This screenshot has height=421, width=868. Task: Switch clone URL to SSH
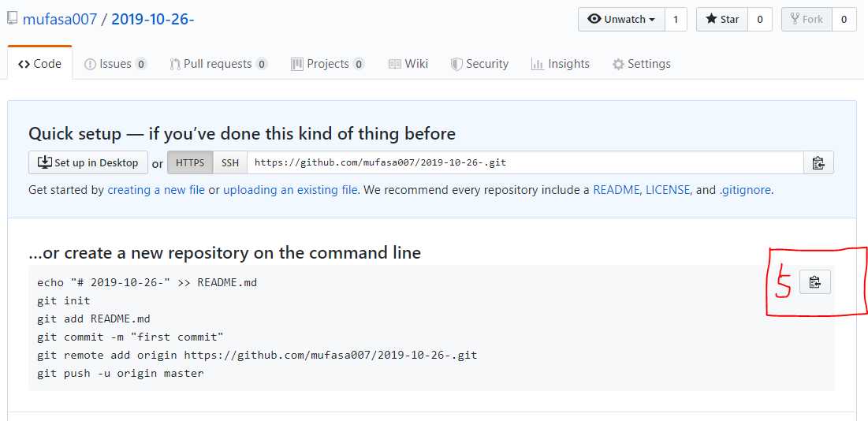click(x=230, y=162)
